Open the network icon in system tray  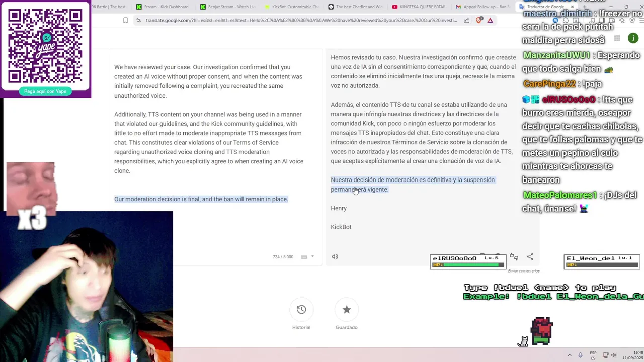606,355
